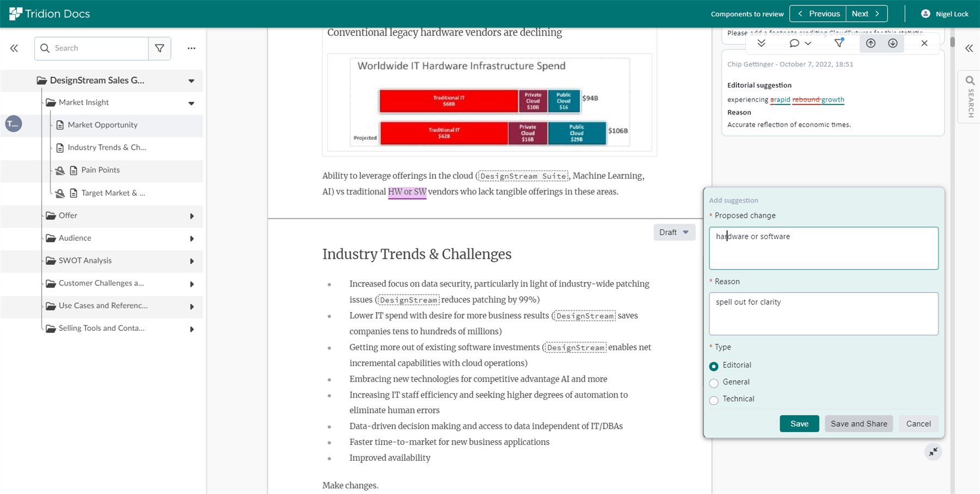Minimize the Add suggestion panel
Image resolution: width=980 pixels, height=494 pixels.
click(x=933, y=452)
